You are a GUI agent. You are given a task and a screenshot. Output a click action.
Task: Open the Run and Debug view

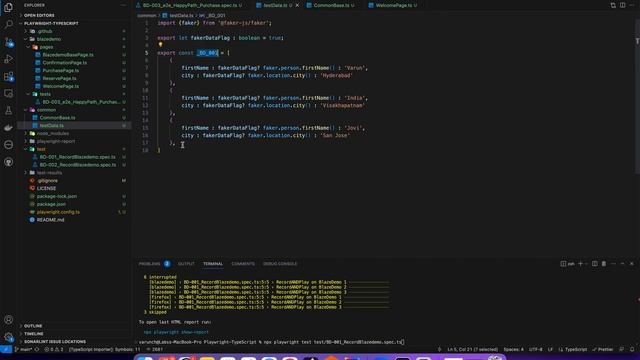pyautogui.click(x=8, y=59)
